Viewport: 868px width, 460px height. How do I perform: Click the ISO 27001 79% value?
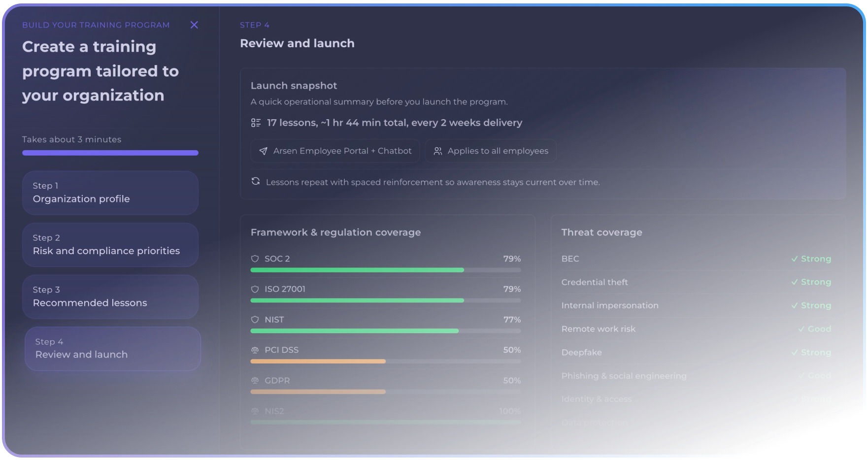click(512, 289)
